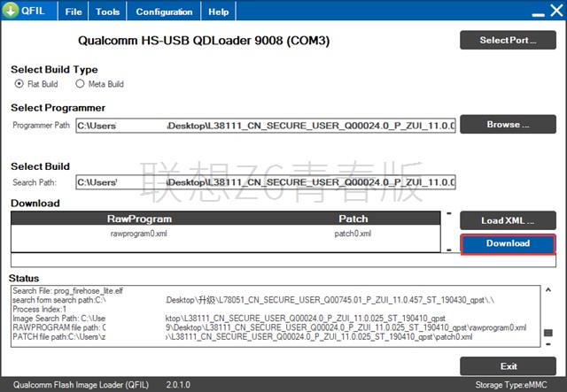This screenshot has height=392, width=567.
Task: Click the QDLoader 9008 (COM3) port label
Action: tap(204, 41)
